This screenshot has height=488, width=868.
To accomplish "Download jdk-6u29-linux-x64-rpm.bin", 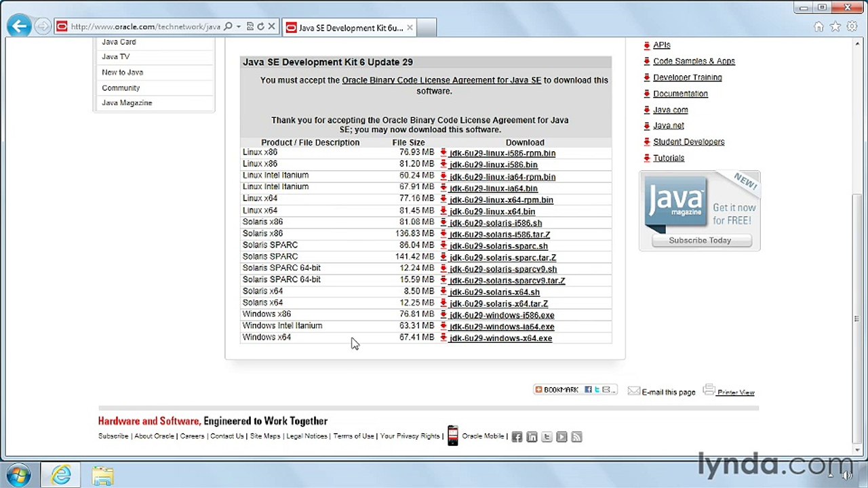I will point(501,200).
